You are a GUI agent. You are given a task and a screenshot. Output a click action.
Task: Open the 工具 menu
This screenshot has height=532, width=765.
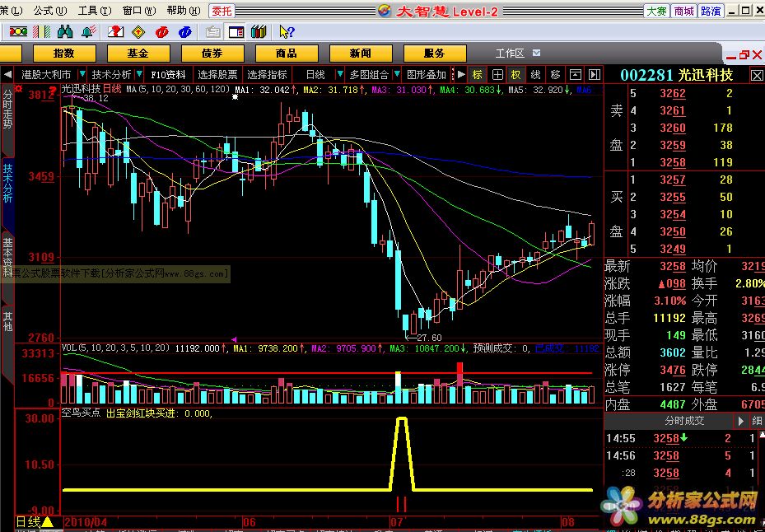coord(95,11)
